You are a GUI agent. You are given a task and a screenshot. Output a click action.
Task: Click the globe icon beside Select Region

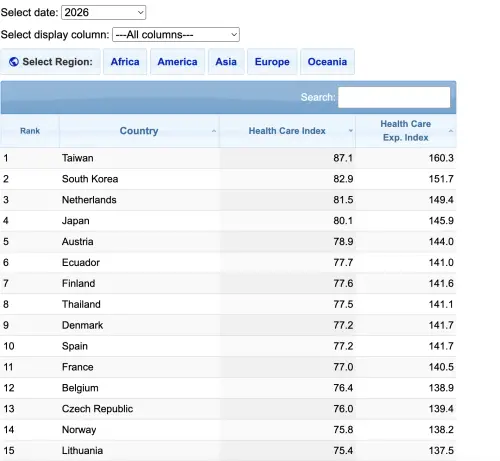click(x=14, y=62)
